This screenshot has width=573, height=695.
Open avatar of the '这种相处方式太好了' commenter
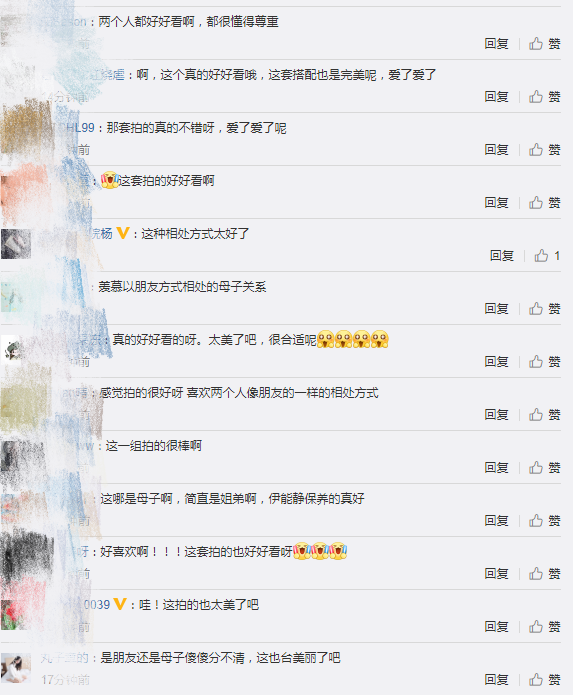click(x=16, y=244)
